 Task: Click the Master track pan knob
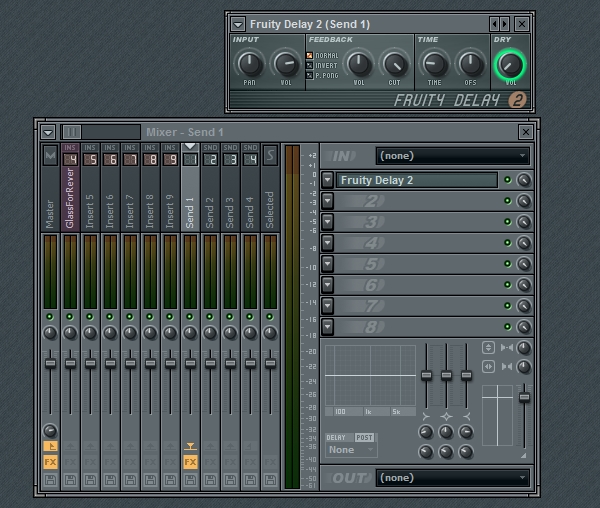coord(50,333)
